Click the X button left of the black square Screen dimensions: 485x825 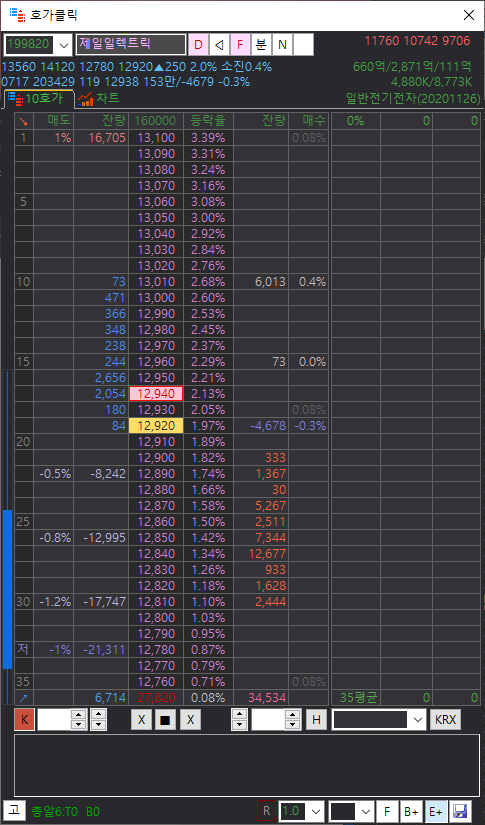141,720
